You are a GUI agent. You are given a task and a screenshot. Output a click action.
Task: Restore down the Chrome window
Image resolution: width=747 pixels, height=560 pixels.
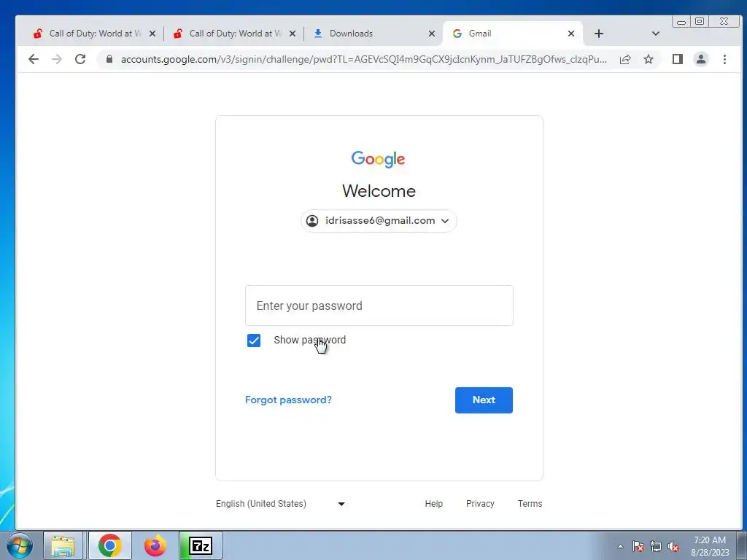(x=700, y=21)
